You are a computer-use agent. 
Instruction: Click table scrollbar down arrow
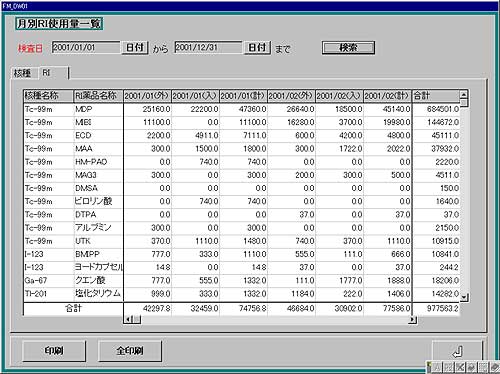(x=465, y=297)
